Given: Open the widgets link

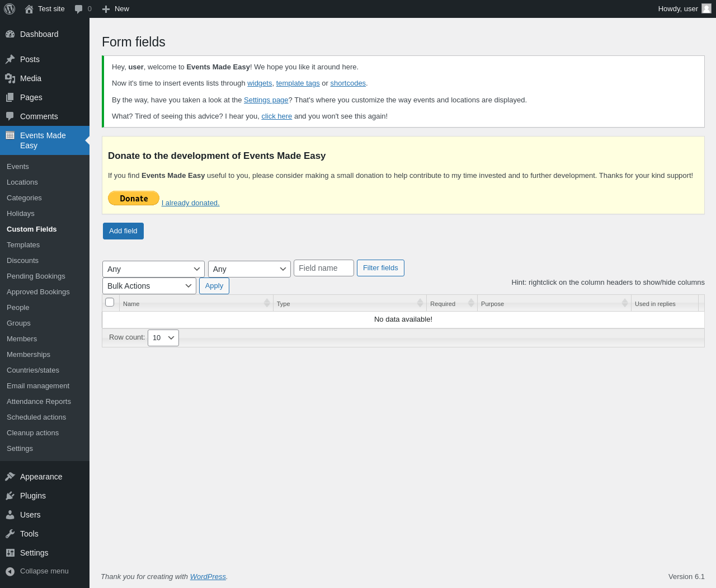Looking at the screenshot, I should (260, 83).
